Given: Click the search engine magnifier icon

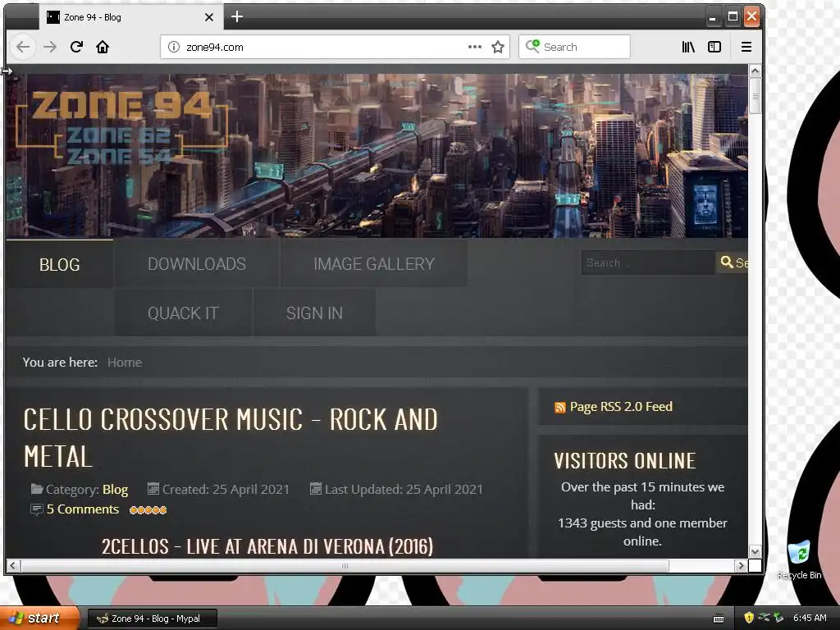Looking at the screenshot, I should click(x=532, y=47).
